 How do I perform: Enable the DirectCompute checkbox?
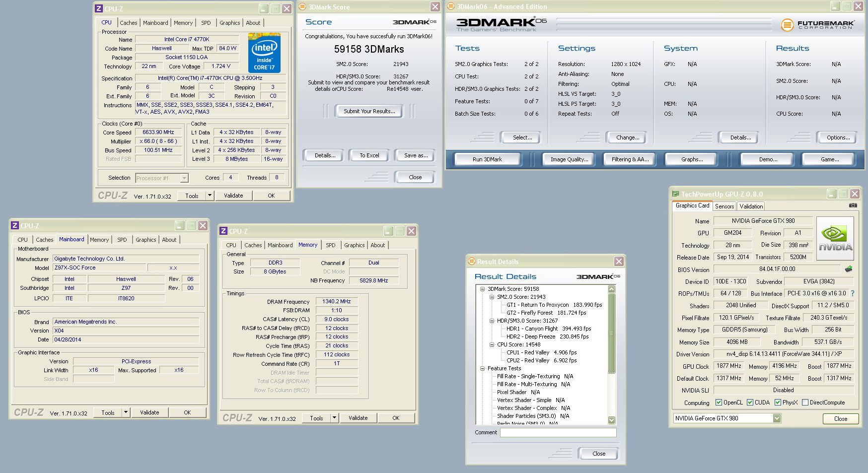(805, 403)
